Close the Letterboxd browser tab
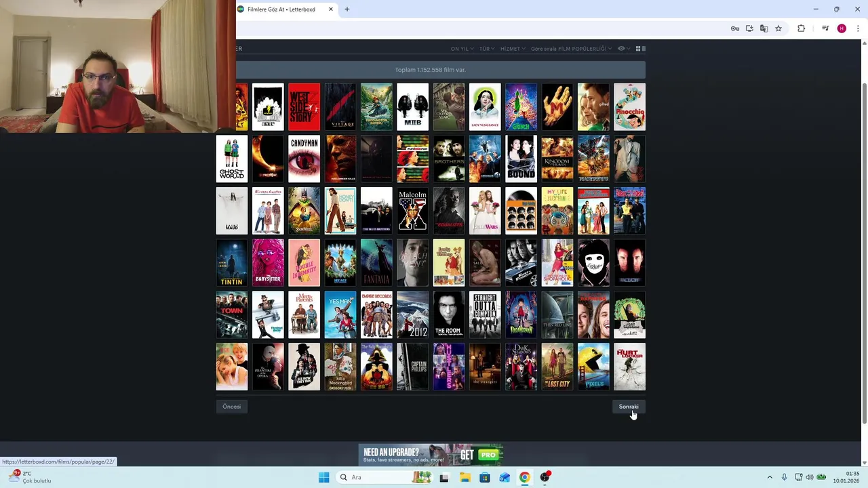868x488 pixels. tap(331, 9)
